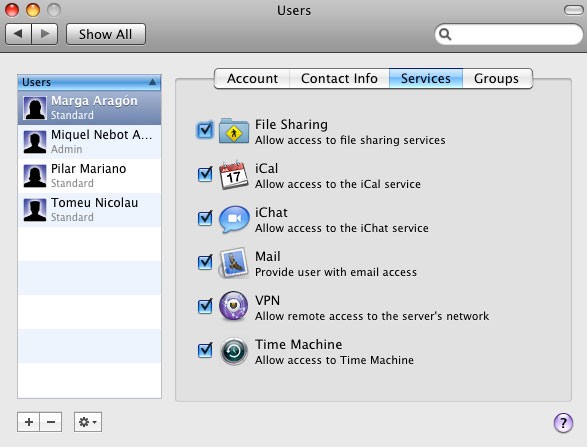Screen dimensions: 587x447
Task: Select the Services tab
Action: point(426,79)
